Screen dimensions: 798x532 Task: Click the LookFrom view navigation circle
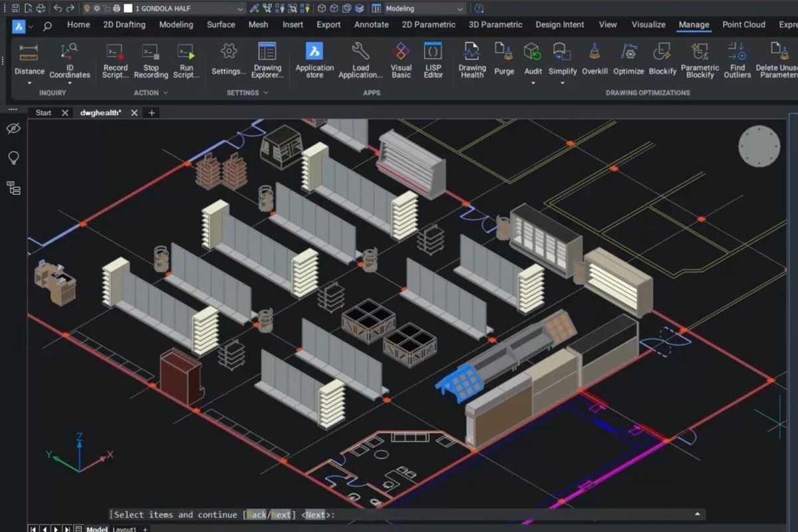click(x=759, y=146)
